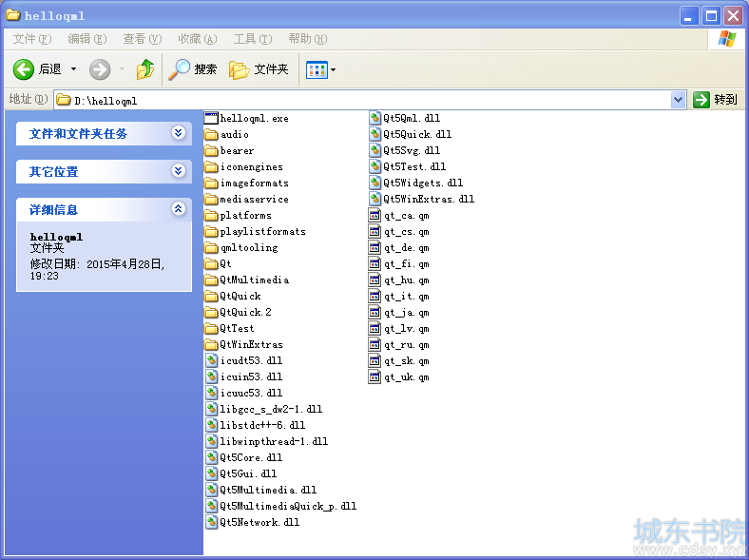Select the file named icuuc53.dll
Screen dimensions: 749x560
pos(243,393)
